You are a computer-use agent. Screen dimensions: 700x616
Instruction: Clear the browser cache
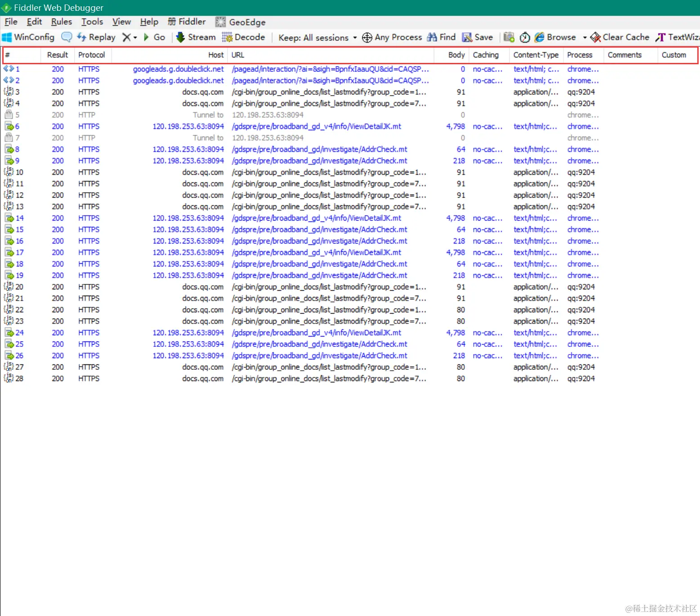pos(620,37)
